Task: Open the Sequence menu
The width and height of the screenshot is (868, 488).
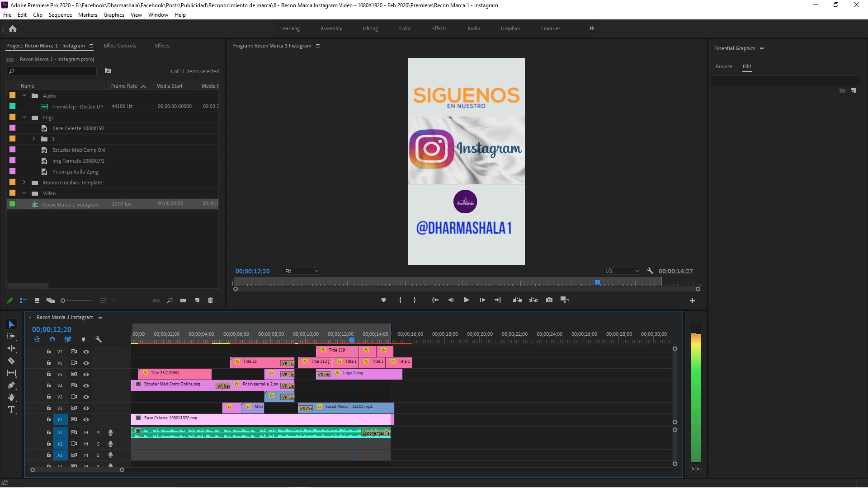Action: pos(60,15)
